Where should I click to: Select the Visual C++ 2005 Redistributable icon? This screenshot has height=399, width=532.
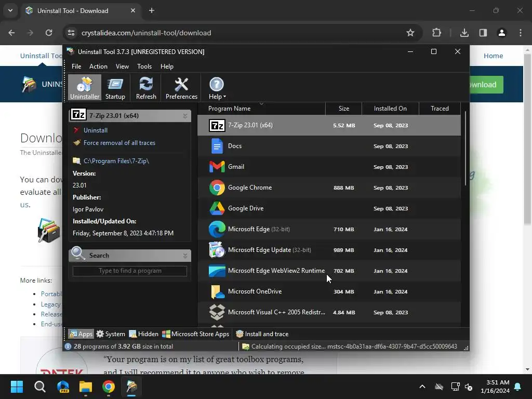click(217, 312)
